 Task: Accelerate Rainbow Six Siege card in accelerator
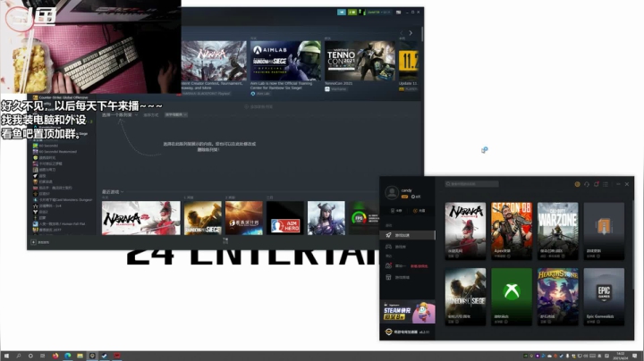pyautogui.click(x=465, y=297)
